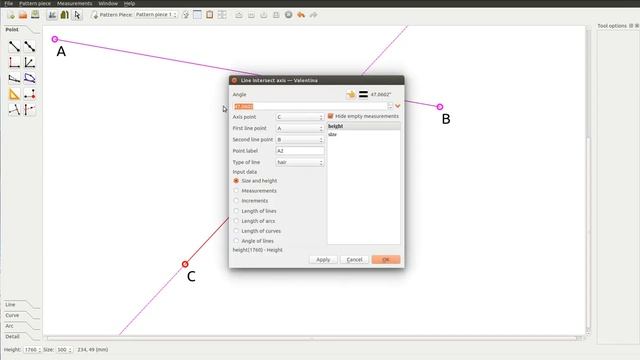Image resolution: width=640 pixels, height=360 pixels.
Task: Select Line intersect axis tool
Action: [29, 110]
